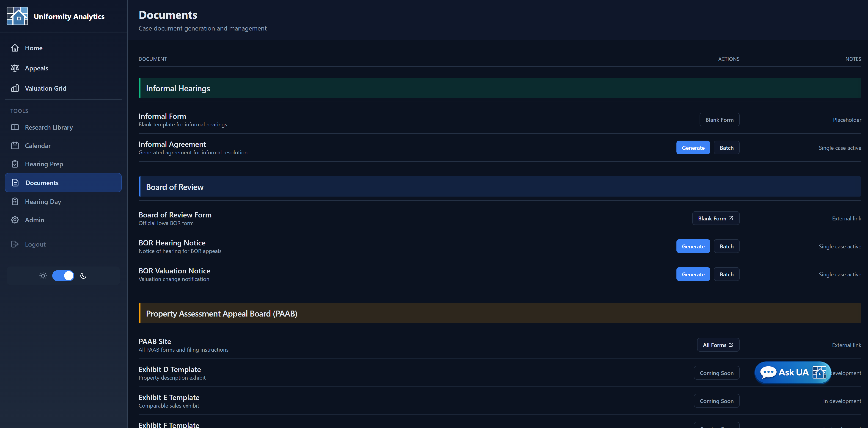Click the Uniformity Analytics house logo
The image size is (868, 428).
(17, 16)
